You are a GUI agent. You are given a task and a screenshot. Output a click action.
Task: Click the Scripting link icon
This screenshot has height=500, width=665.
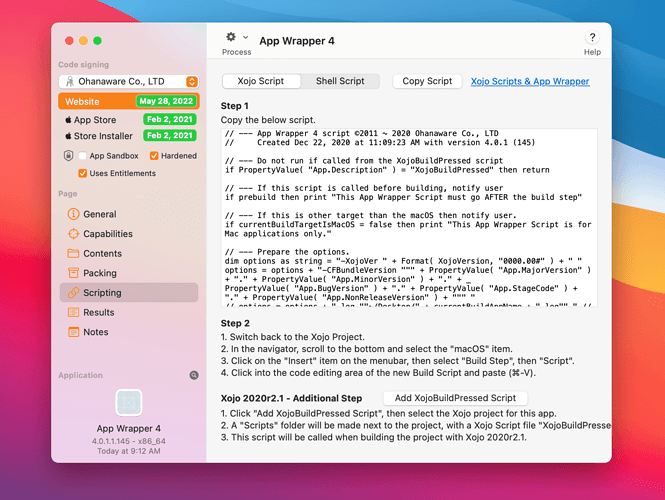click(73, 293)
